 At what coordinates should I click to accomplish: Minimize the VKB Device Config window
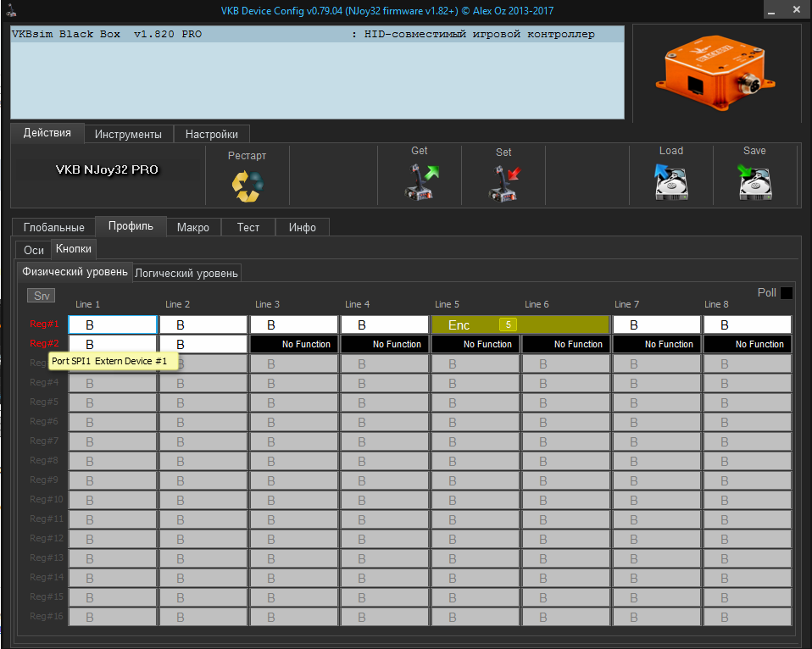[771, 10]
